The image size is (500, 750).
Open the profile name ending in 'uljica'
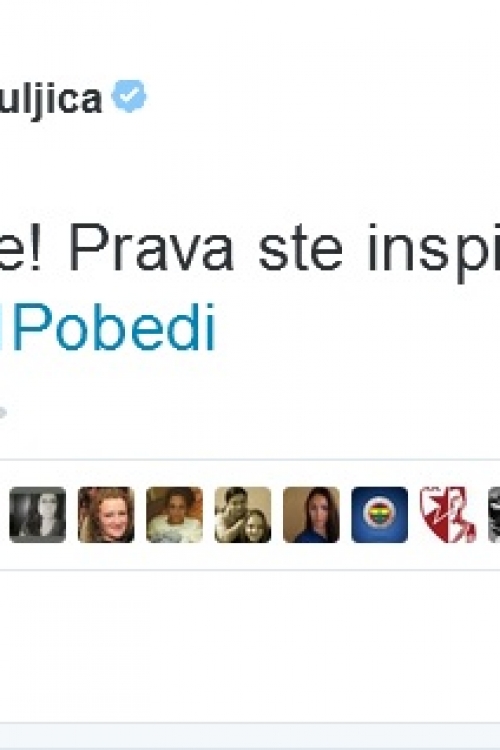point(51,99)
